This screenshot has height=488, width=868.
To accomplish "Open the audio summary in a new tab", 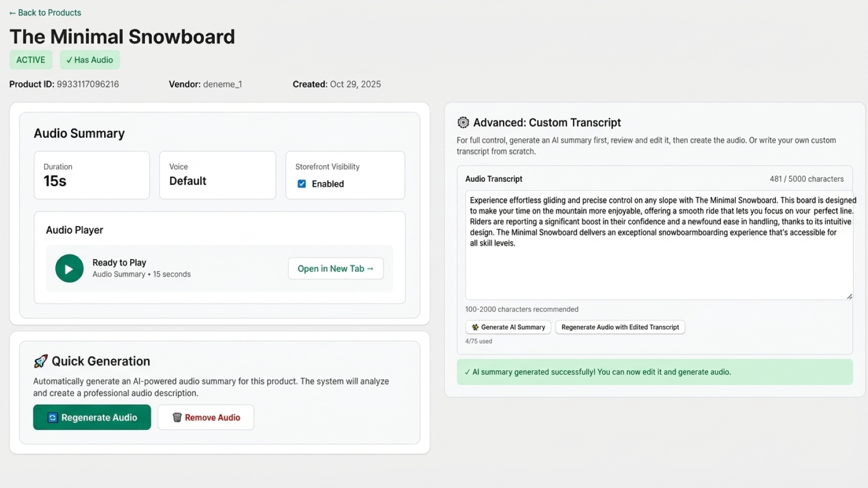I will (x=335, y=268).
